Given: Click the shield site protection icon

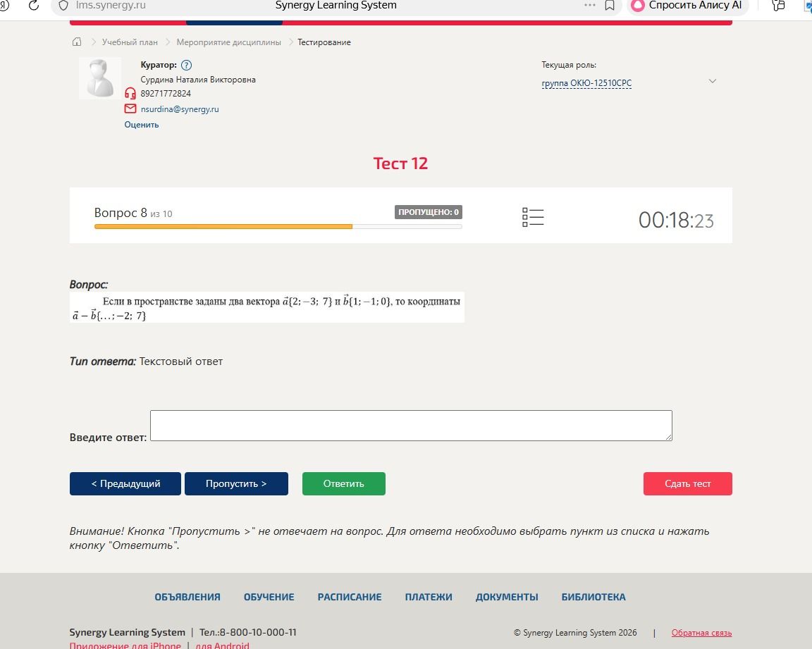Looking at the screenshot, I should click(63, 6).
